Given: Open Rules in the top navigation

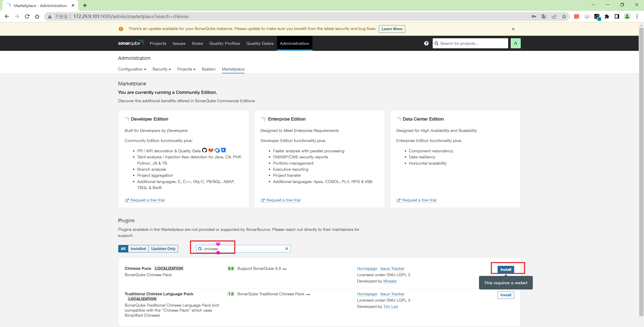Looking at the screenshot, I should click(197, 43).
